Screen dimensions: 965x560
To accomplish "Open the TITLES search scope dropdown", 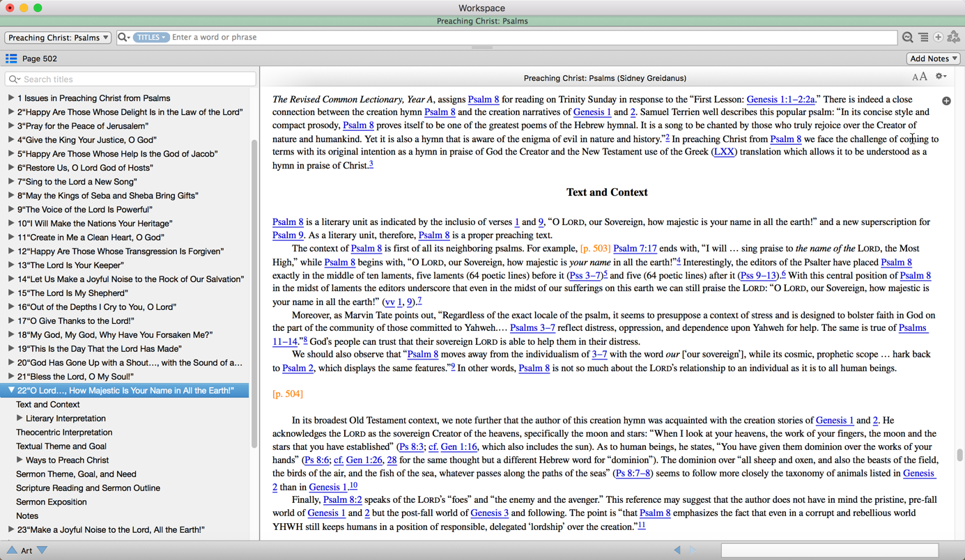I will coord(151,38).
